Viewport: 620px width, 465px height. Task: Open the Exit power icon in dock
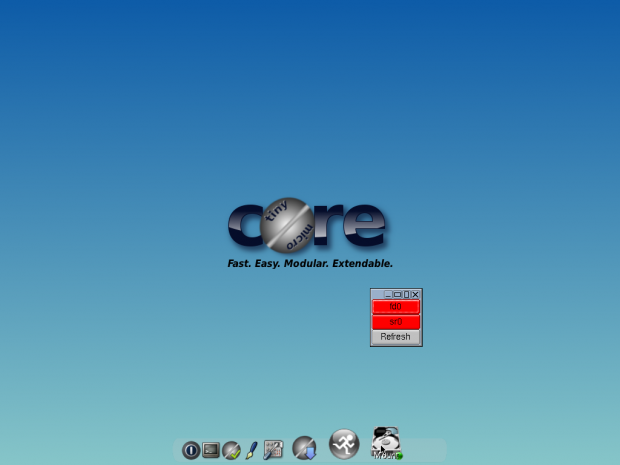point(191,450)
